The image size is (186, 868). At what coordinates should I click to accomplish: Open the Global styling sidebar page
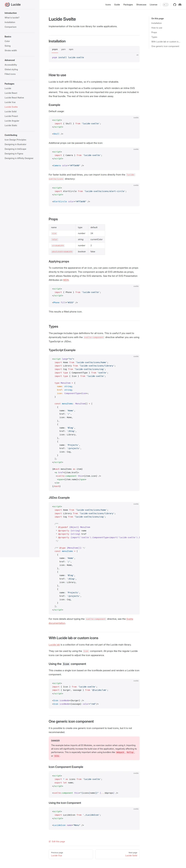[11, 69]
